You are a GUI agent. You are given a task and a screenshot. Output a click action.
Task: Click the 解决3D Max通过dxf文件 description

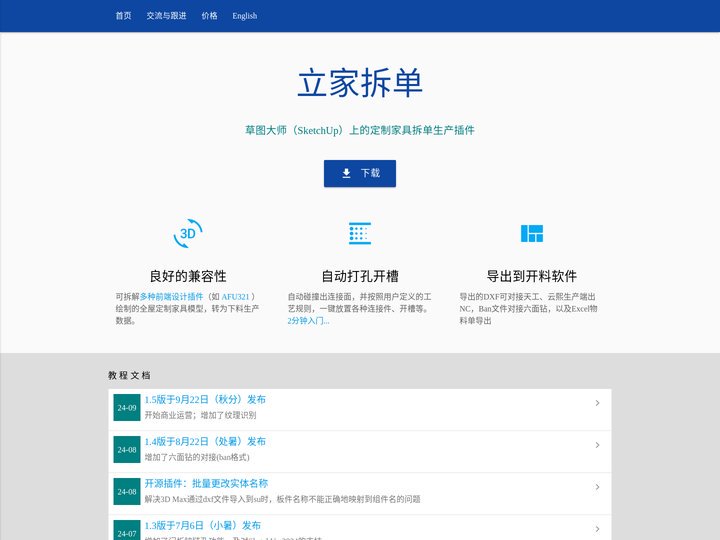(282, 499)
